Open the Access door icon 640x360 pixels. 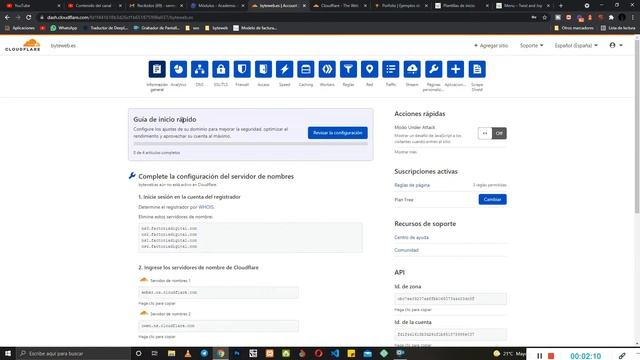[x=263, y=69]
